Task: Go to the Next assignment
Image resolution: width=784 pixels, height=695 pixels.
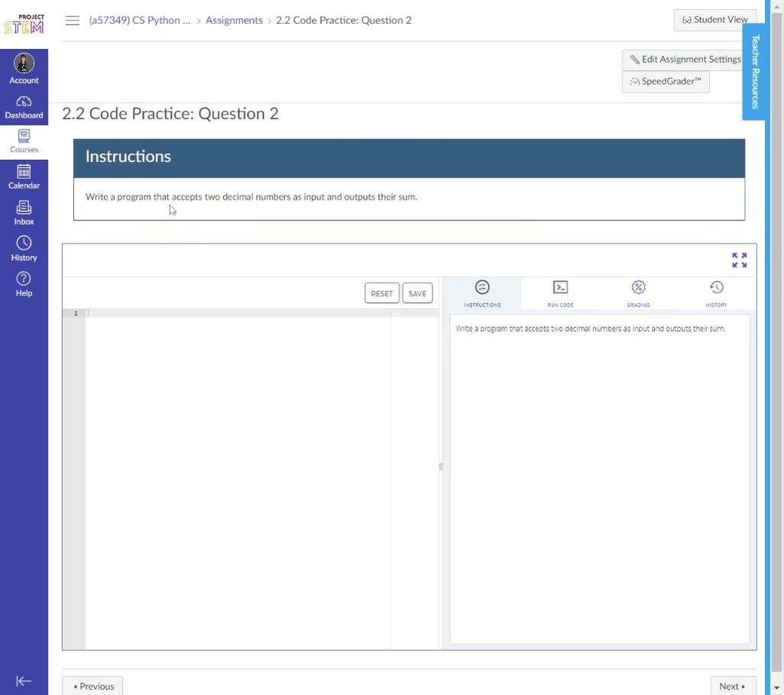Action: (x=733, y=686)
